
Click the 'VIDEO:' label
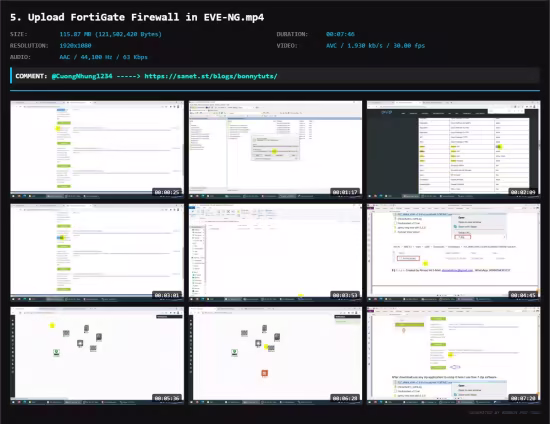coord(287,46)
